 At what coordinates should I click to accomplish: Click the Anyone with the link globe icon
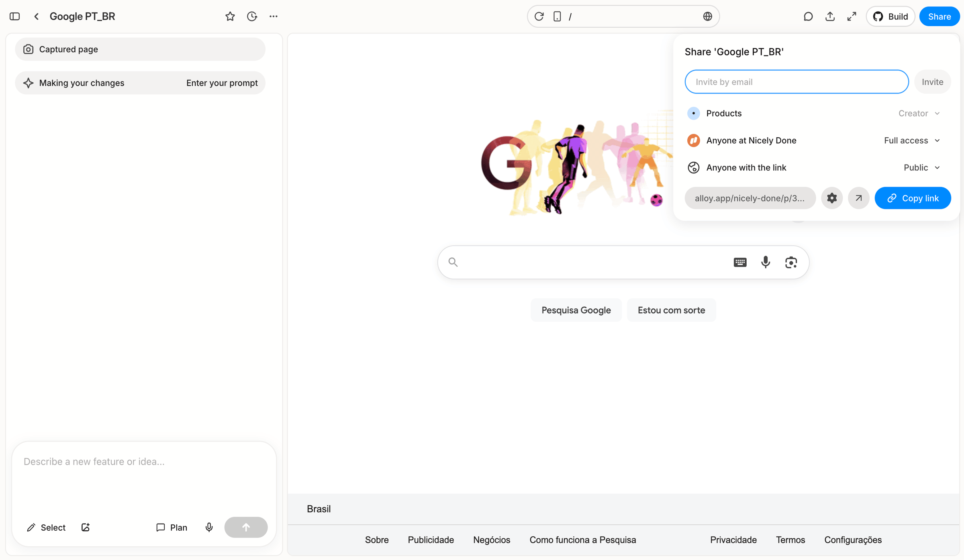point(694,167)
